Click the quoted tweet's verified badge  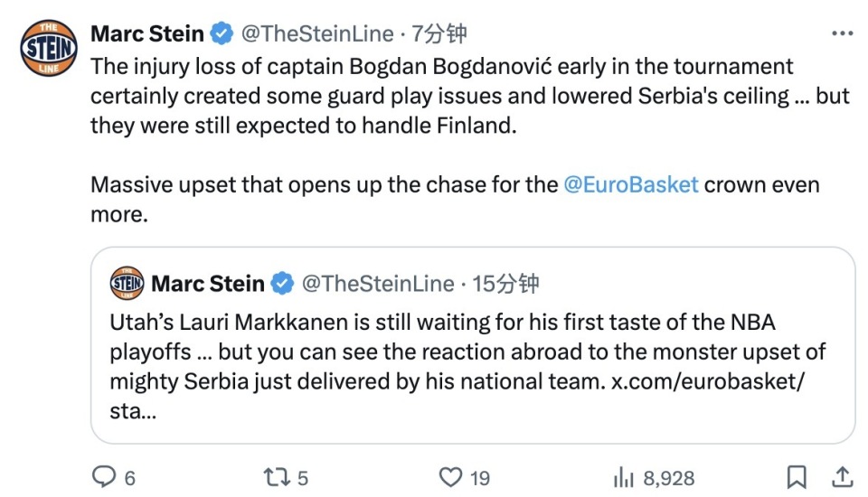click(283, 284)
